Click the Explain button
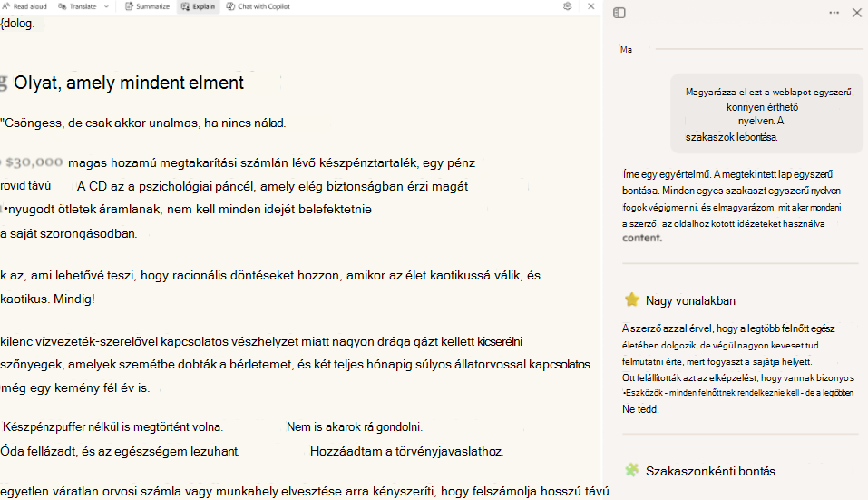The height and width of the screenshot is (500, 868). click(198, 6)
